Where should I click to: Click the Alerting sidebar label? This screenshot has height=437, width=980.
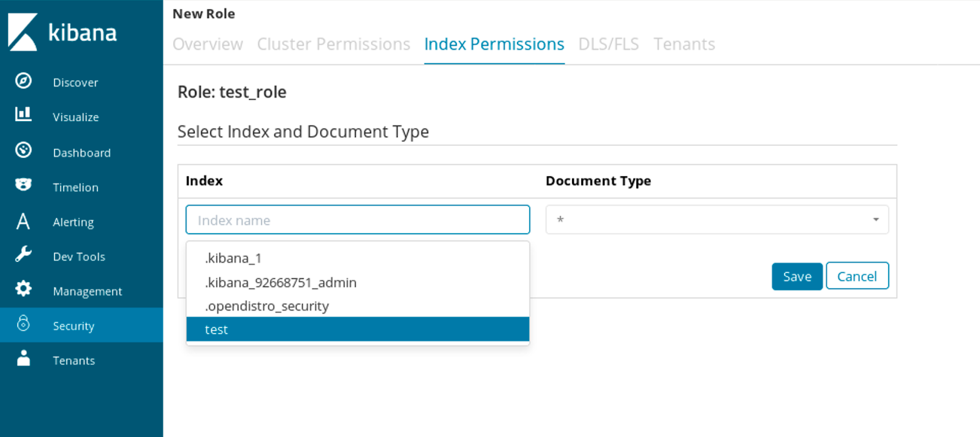(x=73, y=222)
